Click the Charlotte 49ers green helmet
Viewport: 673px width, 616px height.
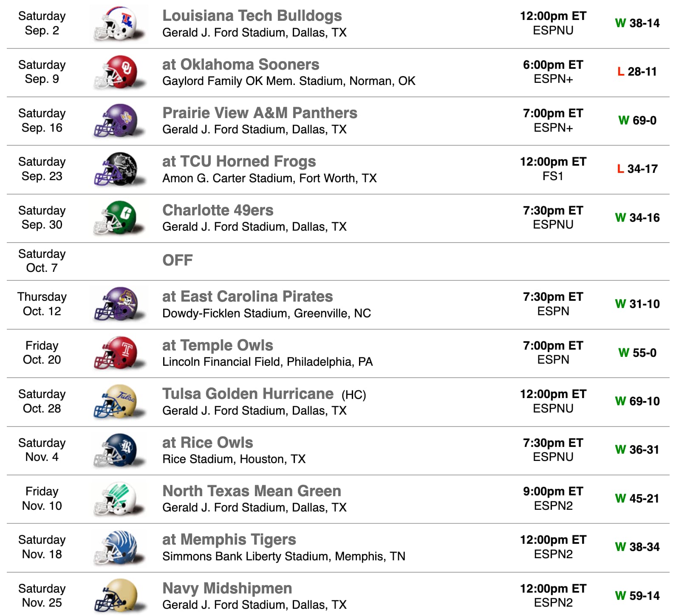point(119,218)
